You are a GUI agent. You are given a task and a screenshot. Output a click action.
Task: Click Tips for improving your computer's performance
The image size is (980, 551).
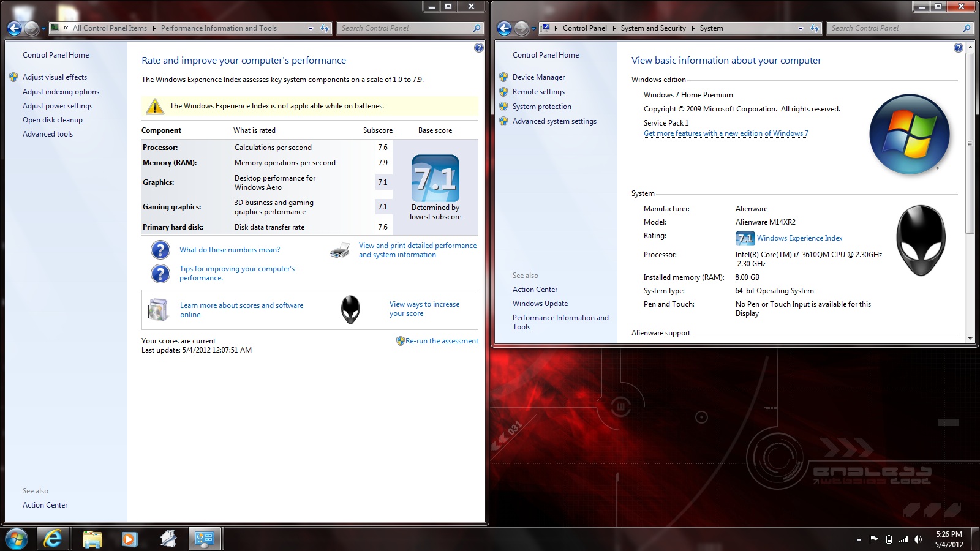point(237,273)
